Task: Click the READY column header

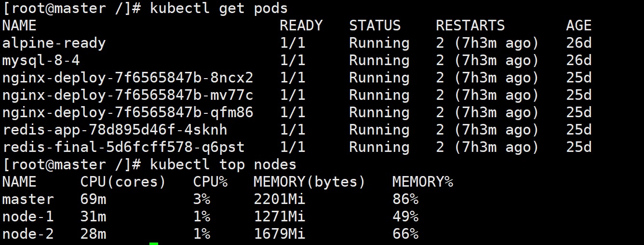Action: (301, 26)
